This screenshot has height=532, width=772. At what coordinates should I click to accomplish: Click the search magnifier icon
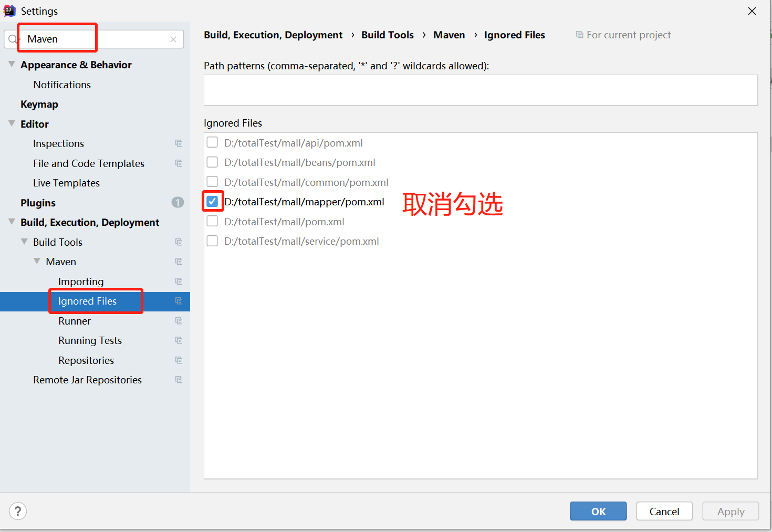point(13,39)
